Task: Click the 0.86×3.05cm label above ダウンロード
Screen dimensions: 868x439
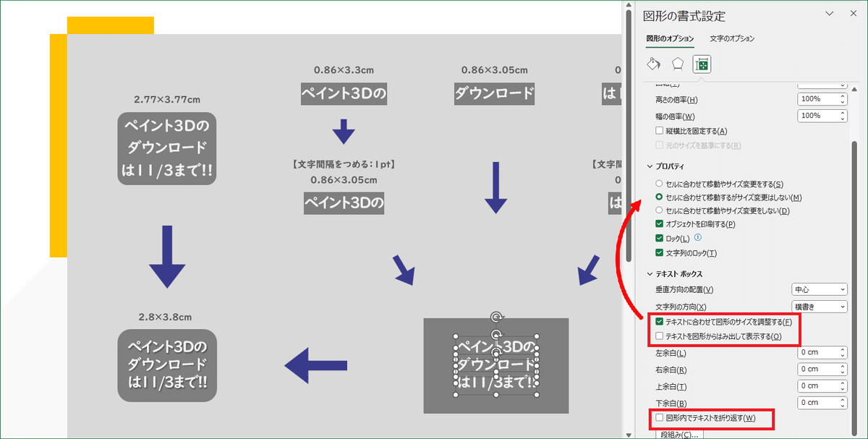Action: 495,70
